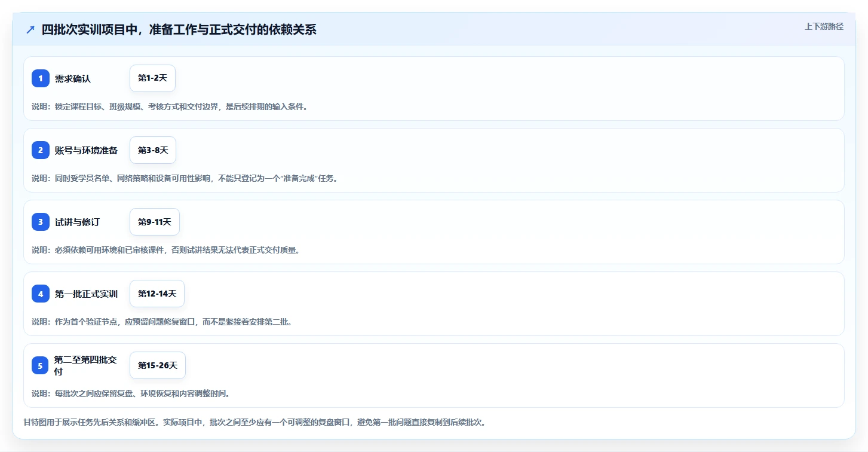Select step number 1 badge
This screenshot has width=868, height=452.
point(41,78)
